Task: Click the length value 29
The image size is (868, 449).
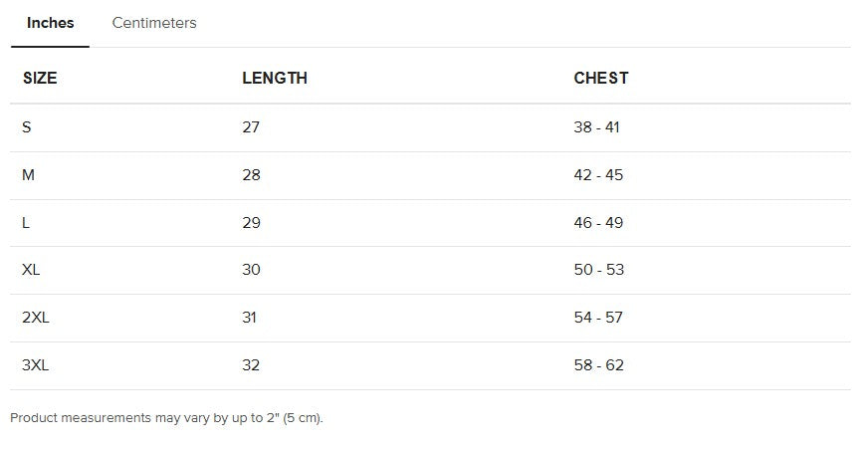Action: (251, 223)
